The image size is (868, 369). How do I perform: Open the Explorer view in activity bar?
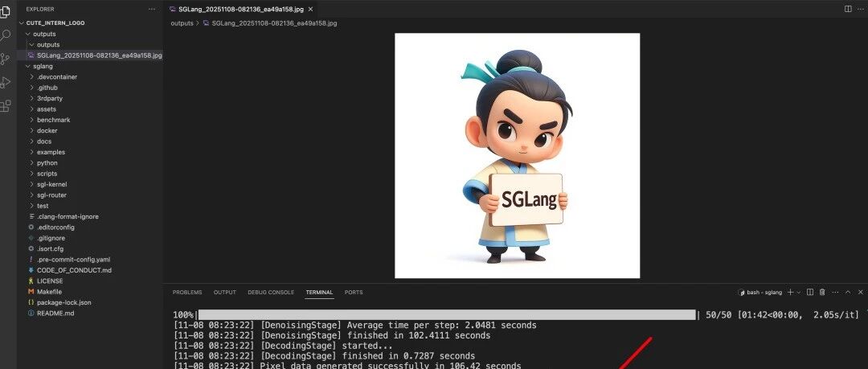(x=5, y=12)
